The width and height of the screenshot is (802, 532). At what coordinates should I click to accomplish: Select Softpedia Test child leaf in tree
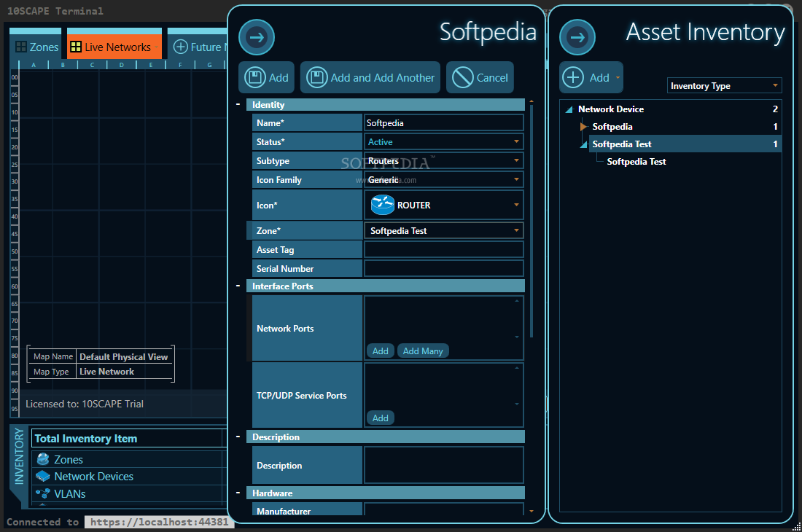(636, 162)
